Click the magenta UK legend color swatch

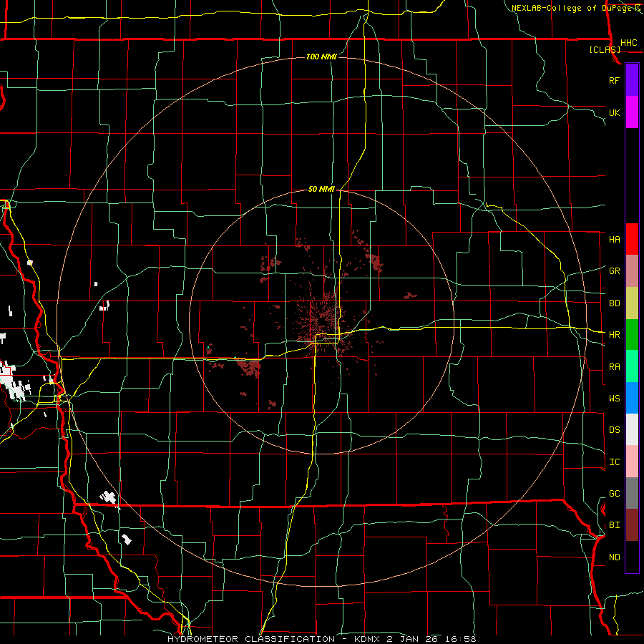click(632, 112)
